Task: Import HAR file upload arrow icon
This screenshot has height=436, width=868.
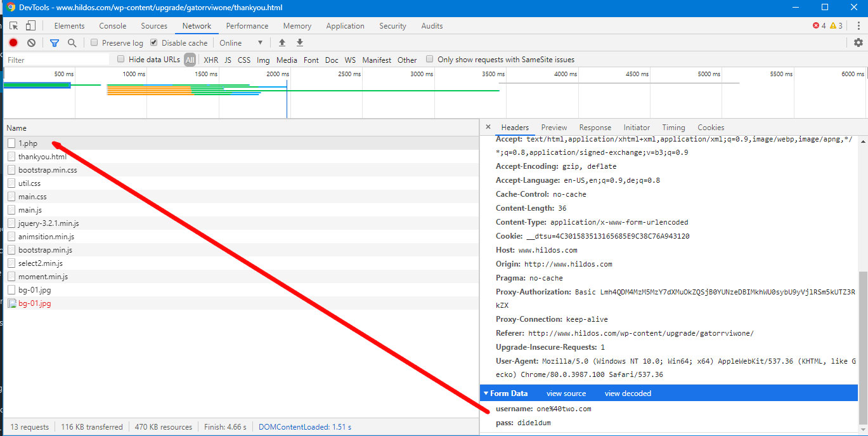Action: 282,43
